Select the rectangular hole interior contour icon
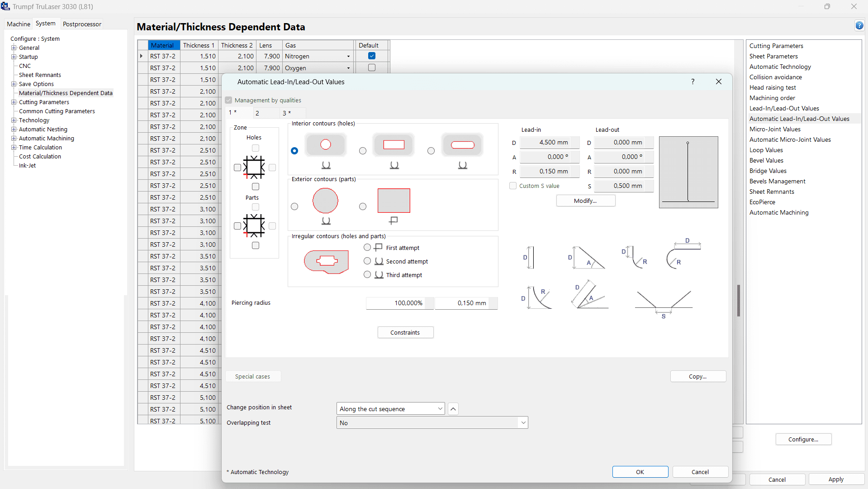 [x=393, y=144]
